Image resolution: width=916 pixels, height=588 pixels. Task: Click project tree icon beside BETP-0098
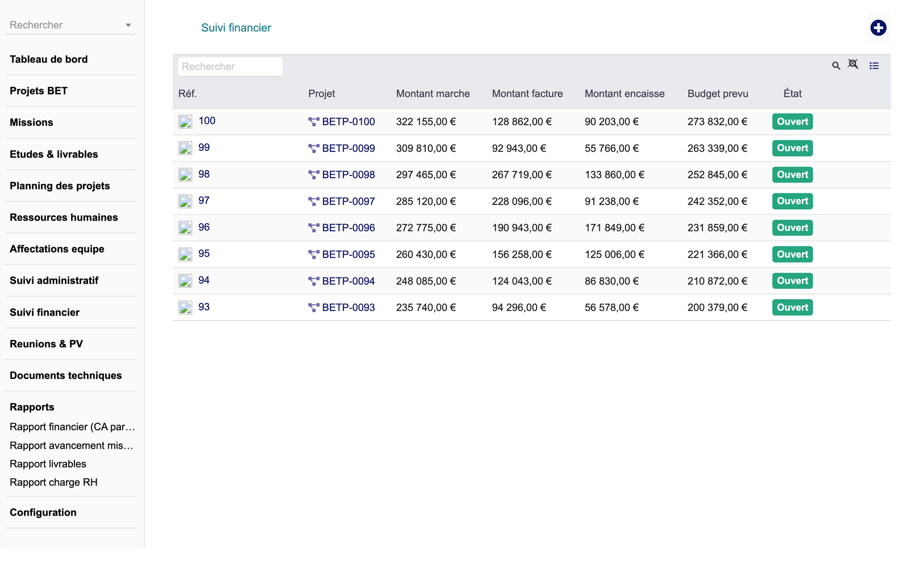click(x=313, y=175)
